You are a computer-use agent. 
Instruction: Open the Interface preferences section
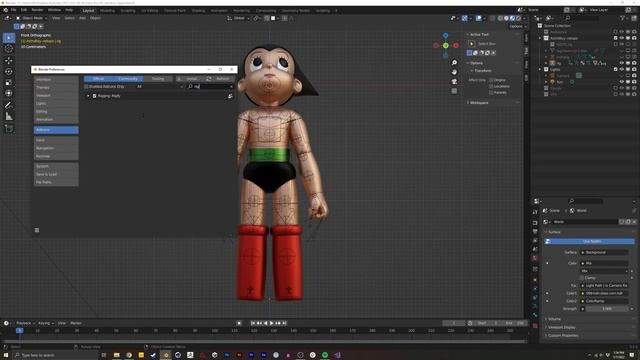[56, 80]
